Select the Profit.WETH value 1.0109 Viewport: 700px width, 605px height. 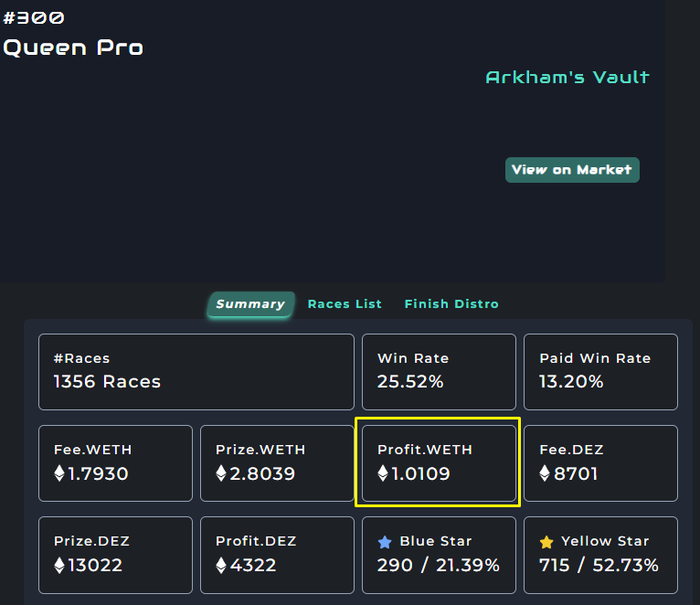pos(420,473)
